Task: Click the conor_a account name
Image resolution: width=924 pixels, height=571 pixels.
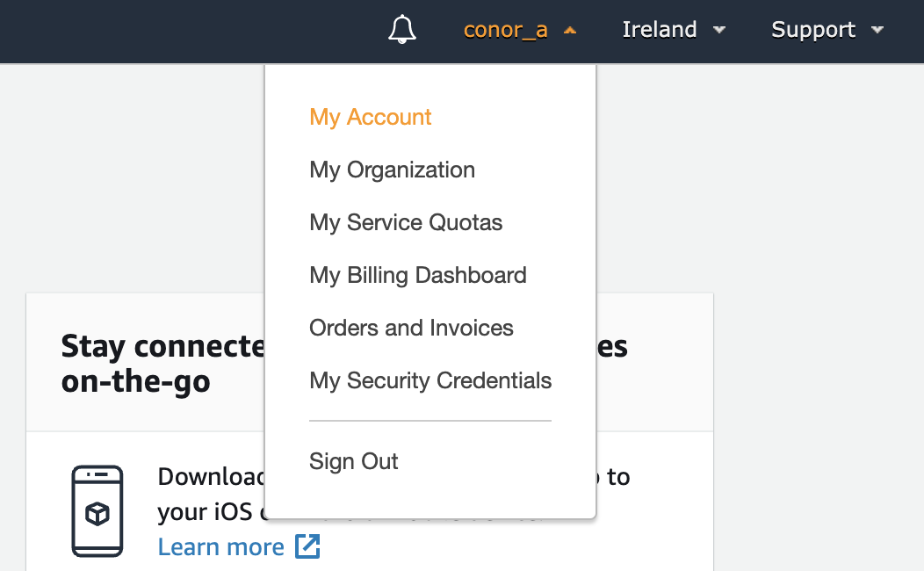Action: (x=505, y=29)
